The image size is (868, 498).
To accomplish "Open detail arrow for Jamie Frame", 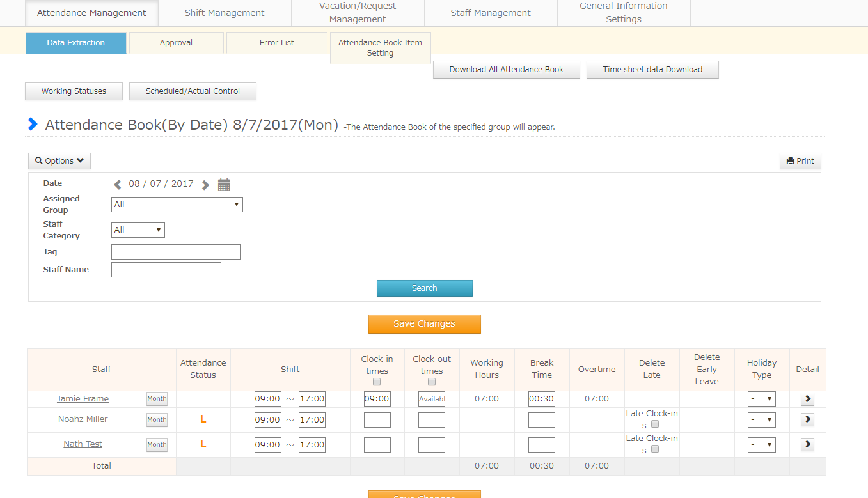I will click(807, 399).
